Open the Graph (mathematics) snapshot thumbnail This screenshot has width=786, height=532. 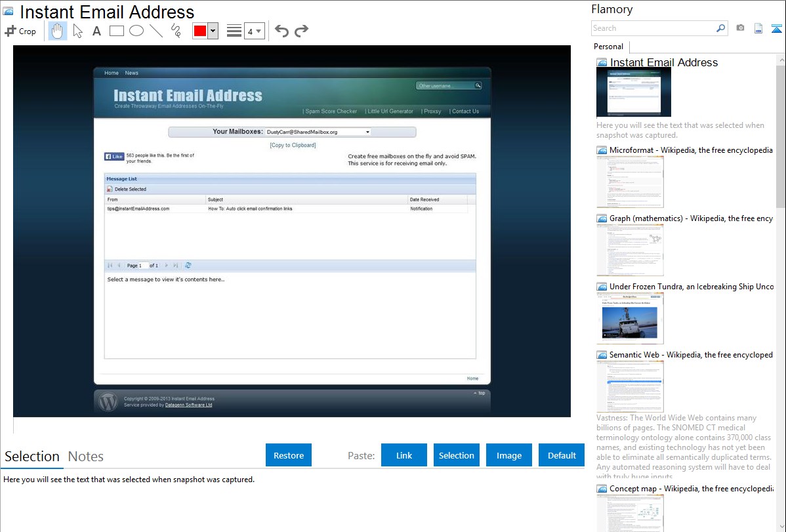[630, 250]
